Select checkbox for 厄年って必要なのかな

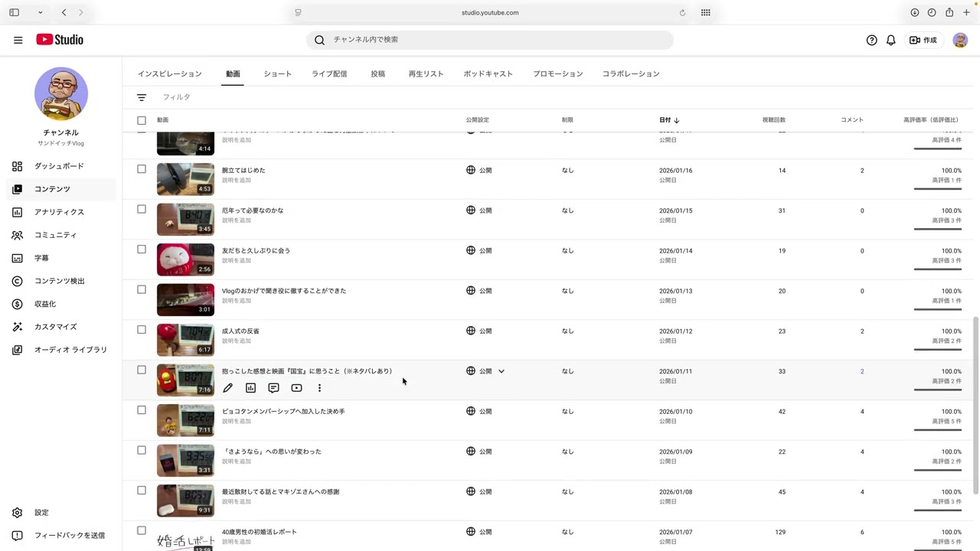click(x=142, y=209)
